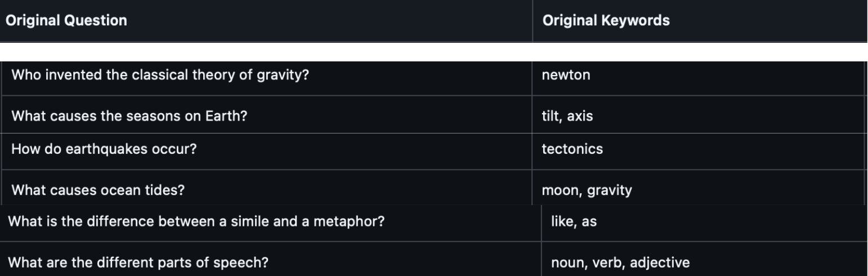Viewport: 868px width, 276px height.
Task: Click the word 'axis' in the keywords
Action: 580,117
